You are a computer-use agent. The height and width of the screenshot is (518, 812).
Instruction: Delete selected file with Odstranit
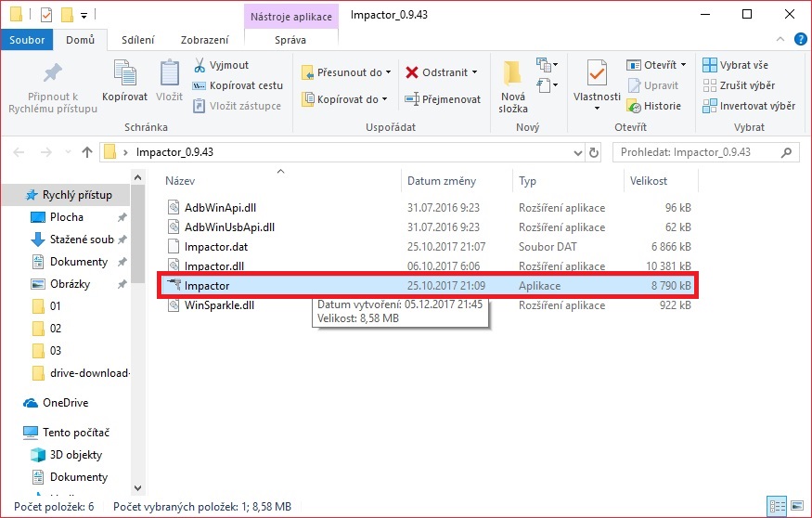pyautogui.click(x=436, y=72)
